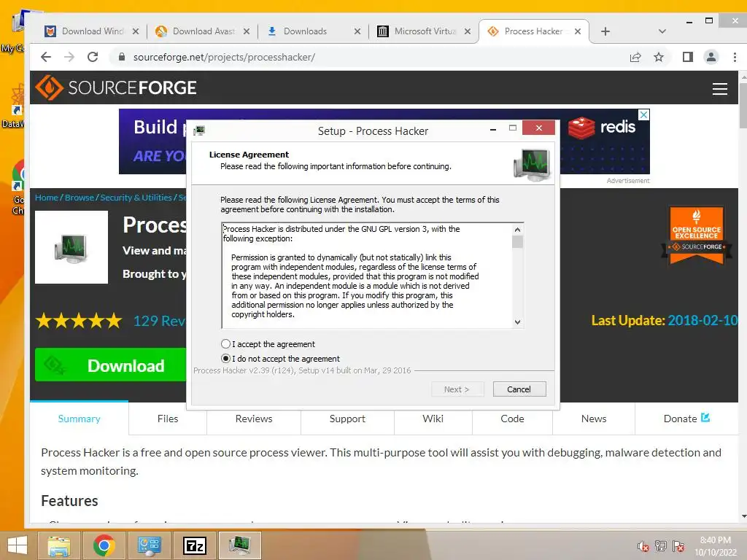Click inside the license agreement text box
Viewport: 747px width, 560px height.
point(367,275)
